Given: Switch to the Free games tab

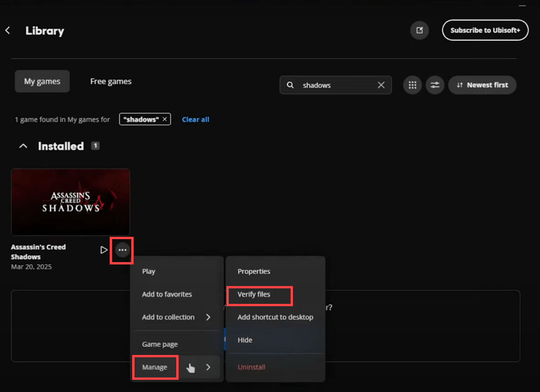Looking at the screenshot, I should click(x=111, y=81).
